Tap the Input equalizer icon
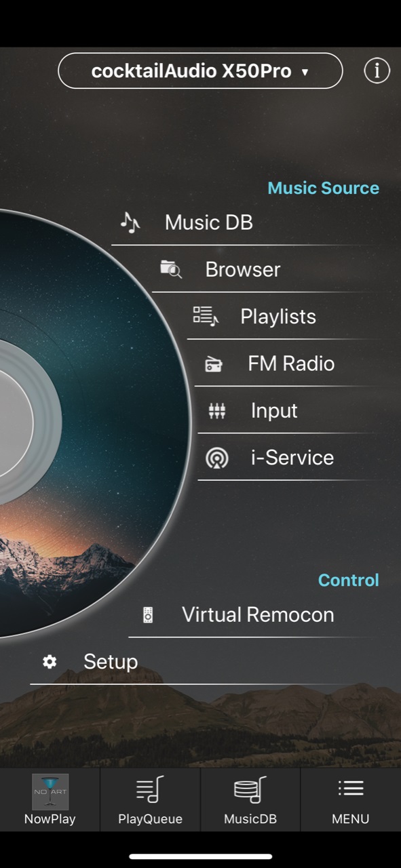401x868 pixels. point(216,411)
